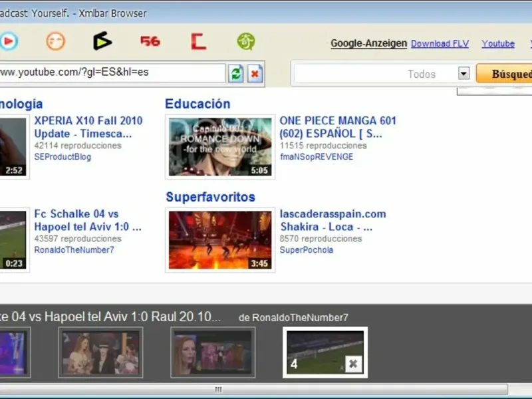Select the queue thumbnail with two people

coord(100,352)
